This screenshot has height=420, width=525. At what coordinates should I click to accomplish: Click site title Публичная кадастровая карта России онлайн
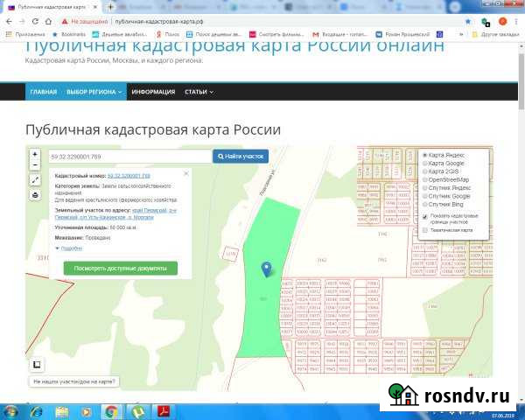[235, 47]
